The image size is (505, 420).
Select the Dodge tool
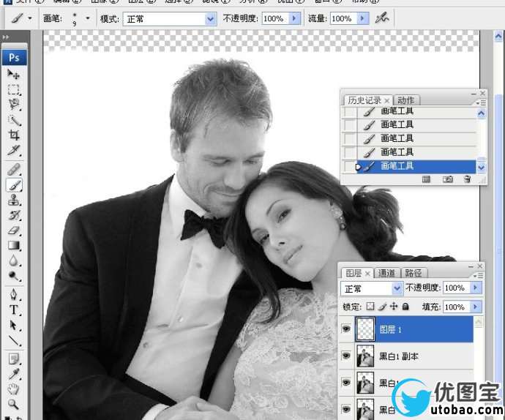[13, 276]
